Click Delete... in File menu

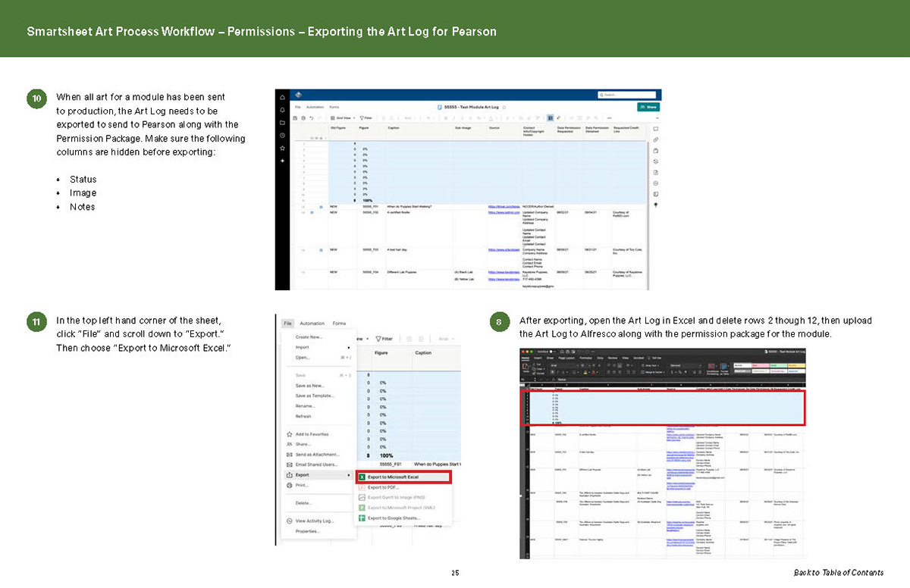(x=305, y=502)
